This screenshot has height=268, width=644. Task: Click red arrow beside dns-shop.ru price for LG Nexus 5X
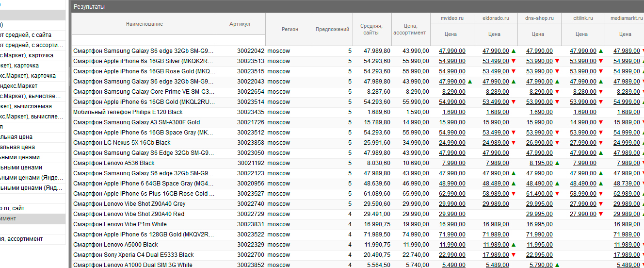[557, 143]
